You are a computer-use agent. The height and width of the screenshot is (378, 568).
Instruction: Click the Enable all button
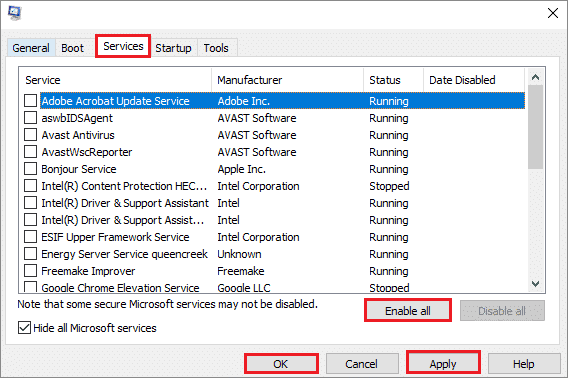point(408,311)
